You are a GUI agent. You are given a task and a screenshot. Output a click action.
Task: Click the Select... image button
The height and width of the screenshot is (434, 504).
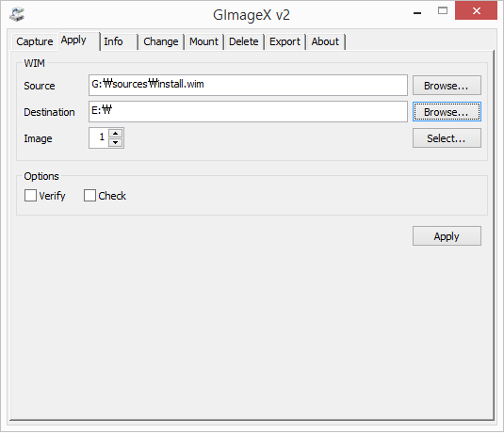[447, 138]
